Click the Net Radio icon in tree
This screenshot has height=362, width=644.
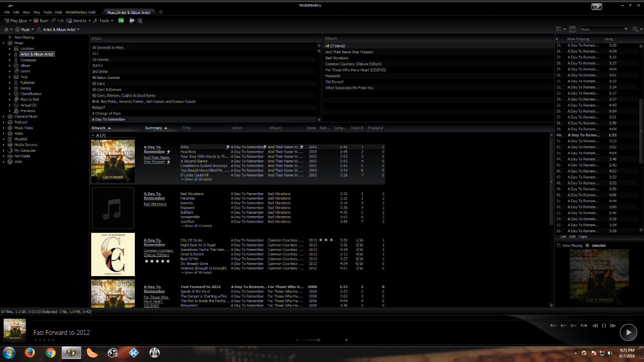click(x=10, y=156)
